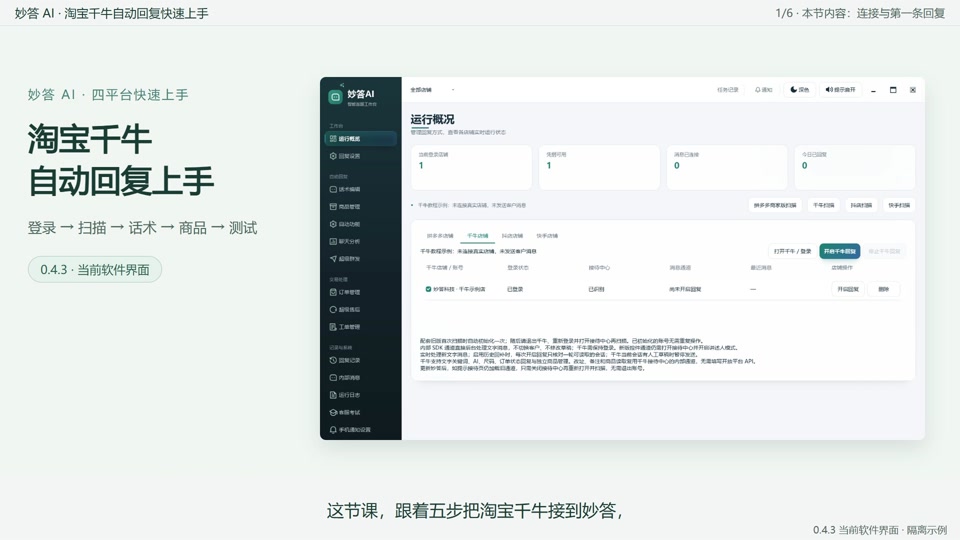Switch to the 快手店铺 tab
Viewport: 960px width, 540px height.
(x=547, y=236)
